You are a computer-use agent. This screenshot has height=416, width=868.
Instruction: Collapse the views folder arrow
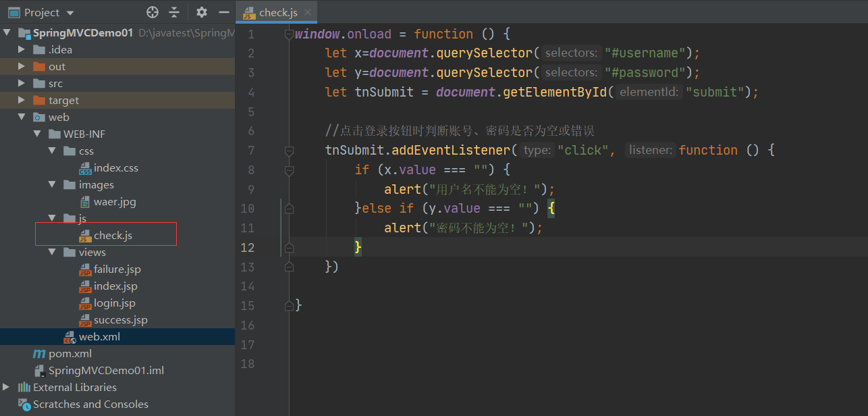pyautogui.click(x=53, y=252)
